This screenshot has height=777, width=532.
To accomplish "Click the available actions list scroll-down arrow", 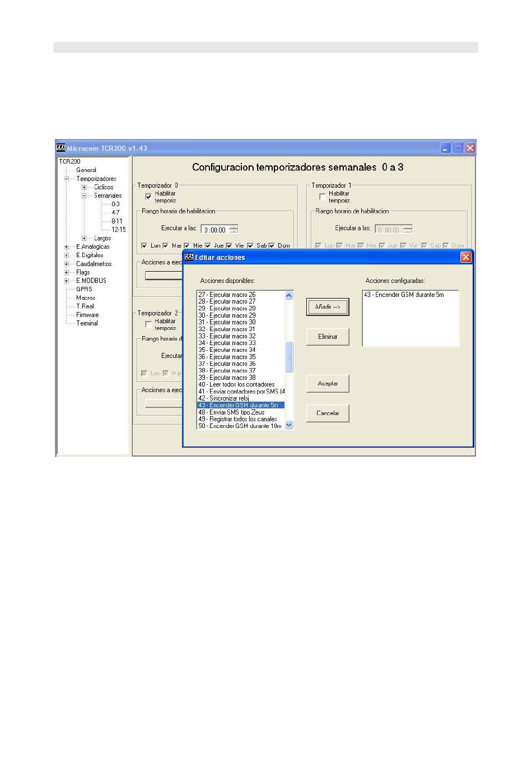I will click(289, 425).
